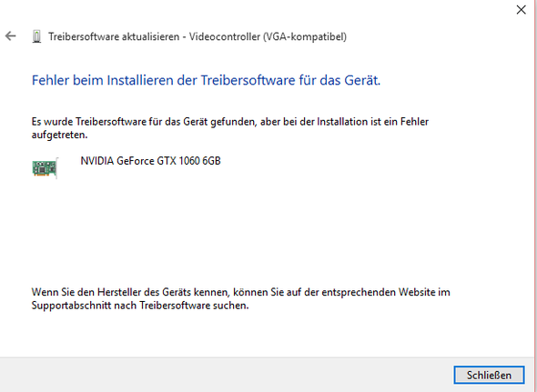Viewport: 537px width, 392px height.
Task: Click the green graphics card icon
Action: tap(46, 168)
